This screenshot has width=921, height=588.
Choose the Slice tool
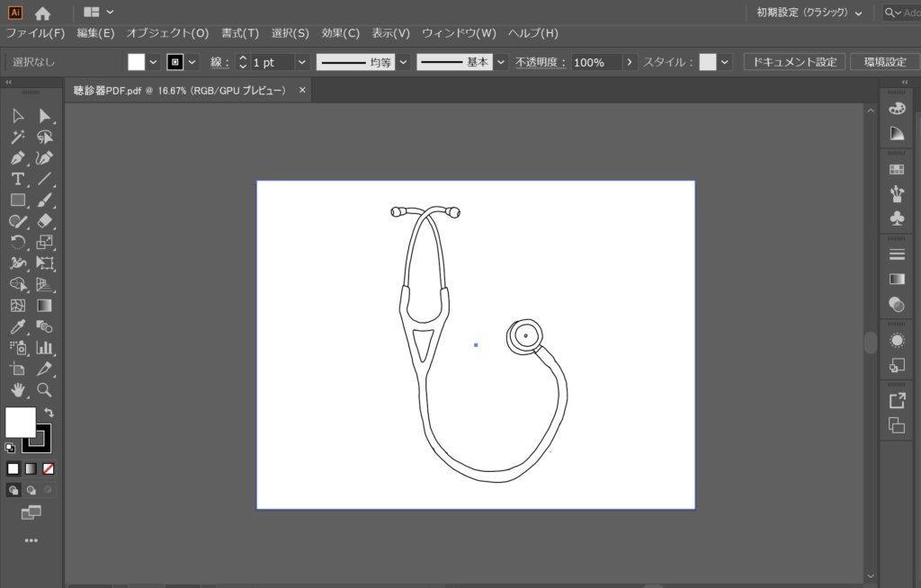point(45,369)
